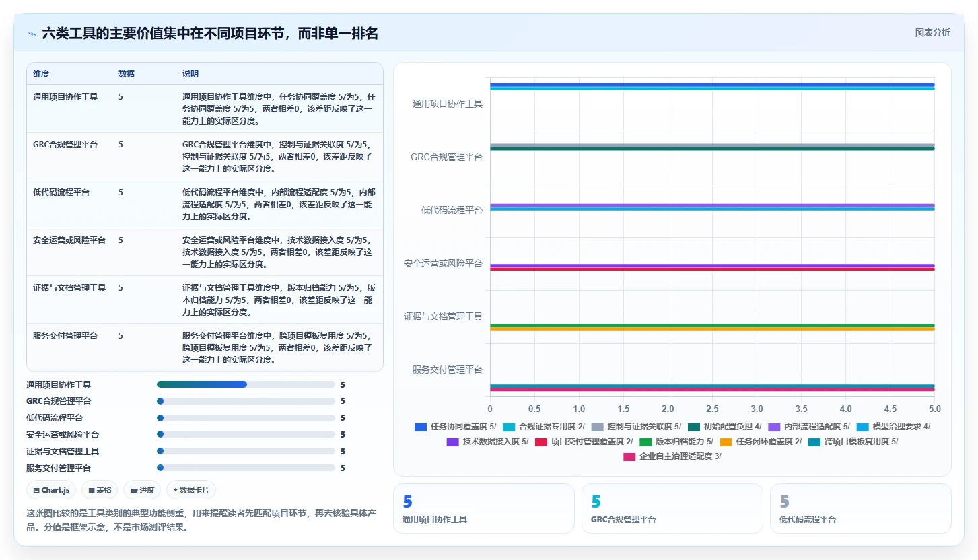This screenshot has height=560, width=978.
Task: Click the pink bar for 服务交付管理平台
Action: pos(712,390)
